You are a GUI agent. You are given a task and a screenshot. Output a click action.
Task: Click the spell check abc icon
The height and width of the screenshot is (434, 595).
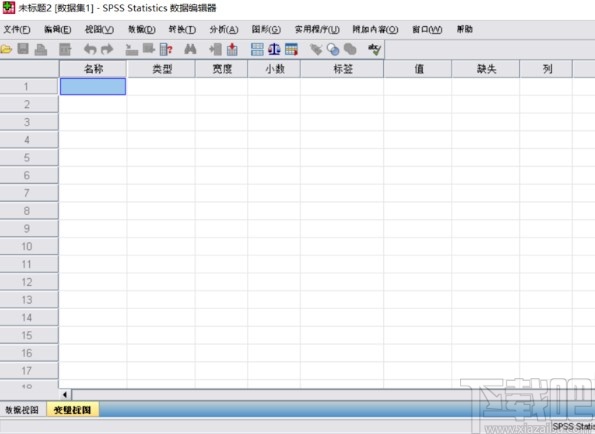(374, 49)
